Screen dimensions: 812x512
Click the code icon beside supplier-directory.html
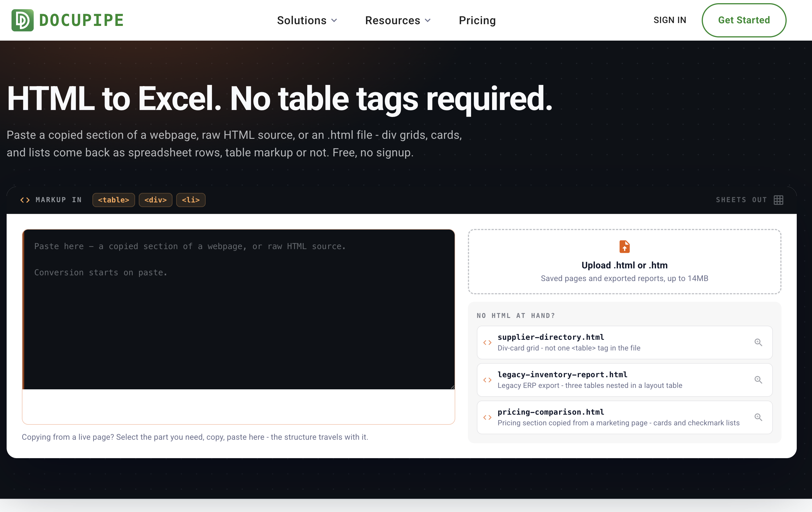tap(487, 343)
